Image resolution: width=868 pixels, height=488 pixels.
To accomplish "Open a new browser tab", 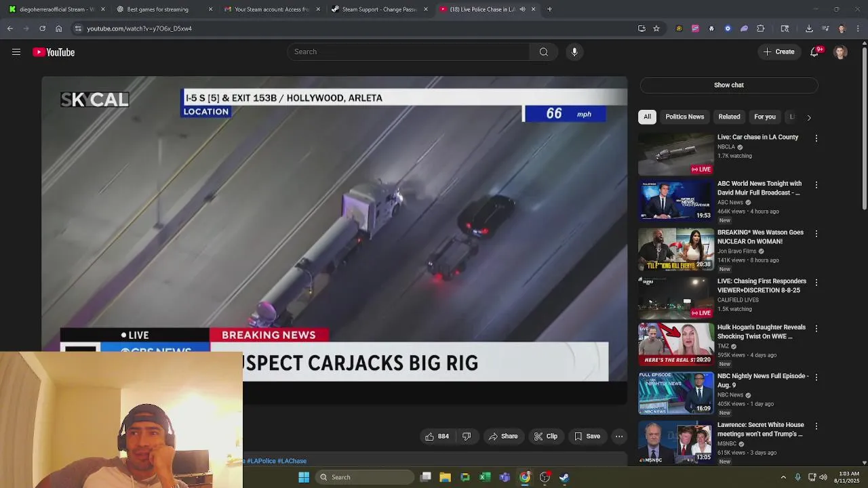I will coord(549,9).
